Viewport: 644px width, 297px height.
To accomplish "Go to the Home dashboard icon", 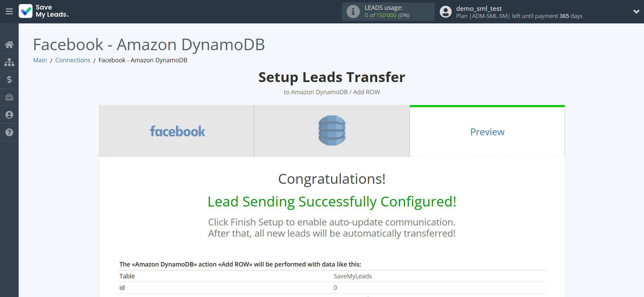I will pos(9,44).
